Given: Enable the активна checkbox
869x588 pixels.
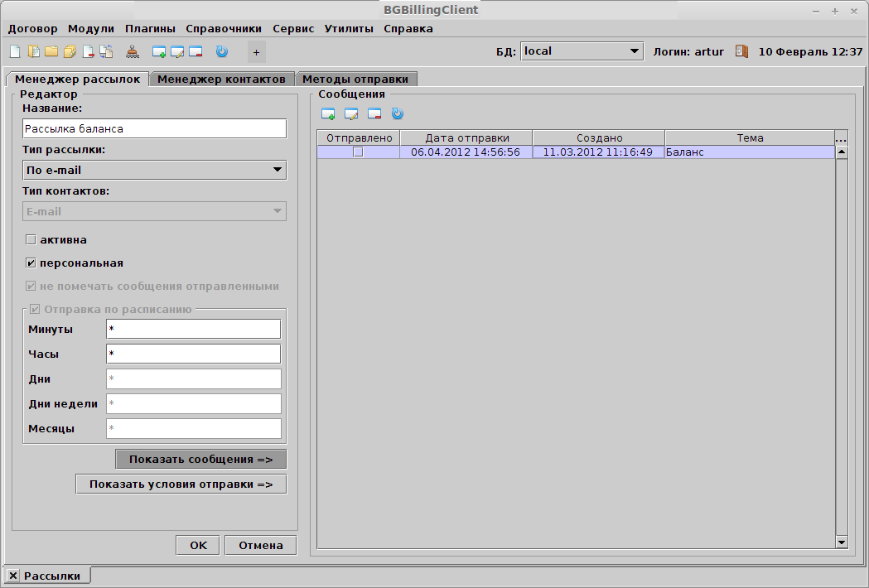Looking at the screenshot, I should click(31, 240).
